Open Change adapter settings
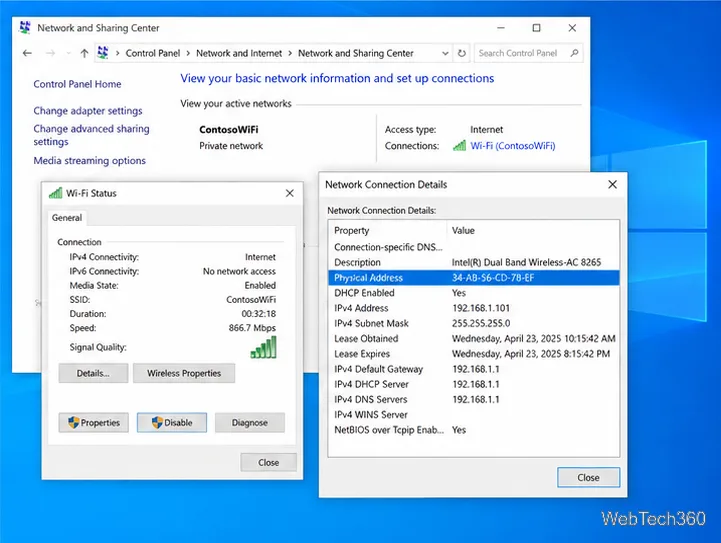Viewport: 721px width, 543px height. 88,111
